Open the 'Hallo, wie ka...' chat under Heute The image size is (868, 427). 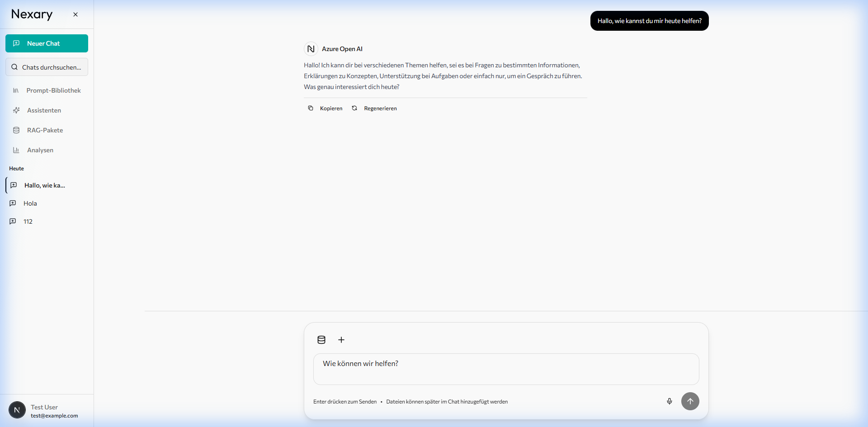coord(44,185)
